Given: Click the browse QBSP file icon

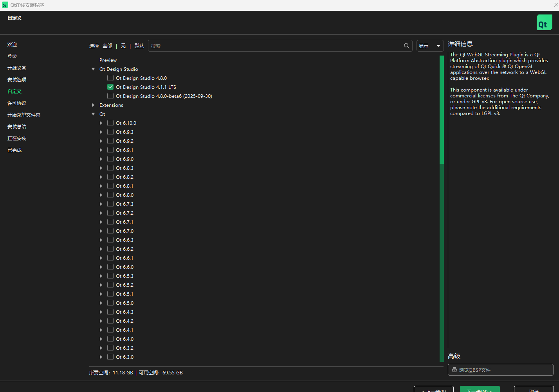Looking at the screenshot, I should click(454, 370).
